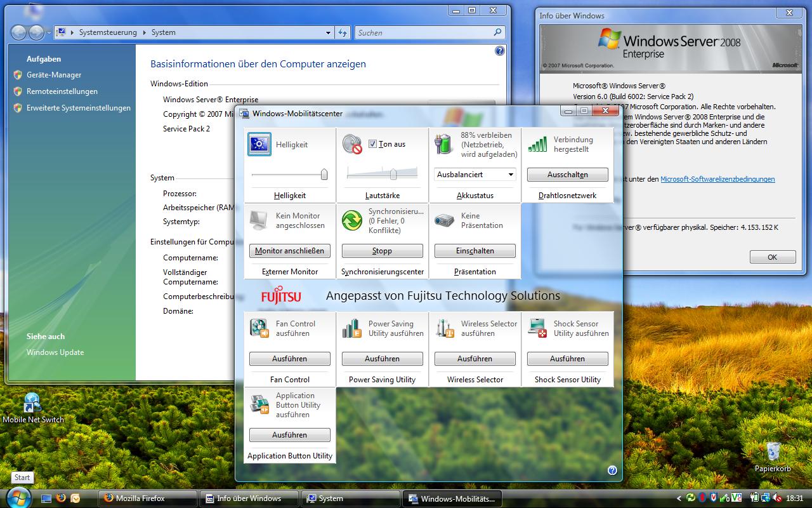The height and width of the screenshot is (508, 812).
Task: Click the Stopp sync button
Action: [383, 251]
